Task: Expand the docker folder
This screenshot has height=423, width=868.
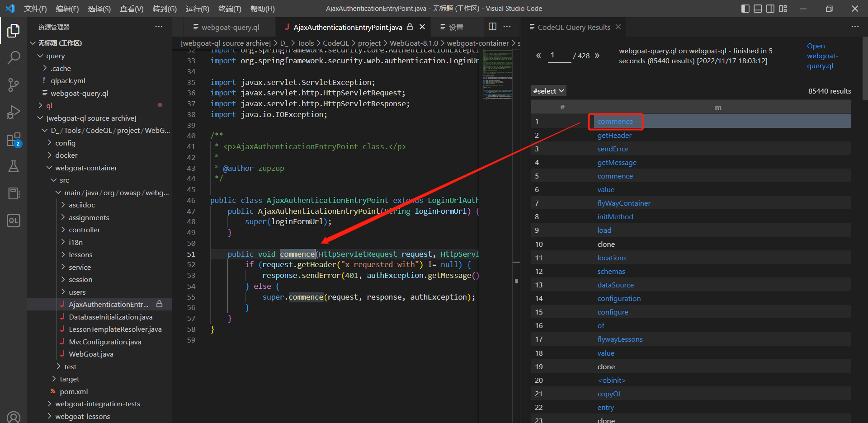Action: click(x=50, y=155)
